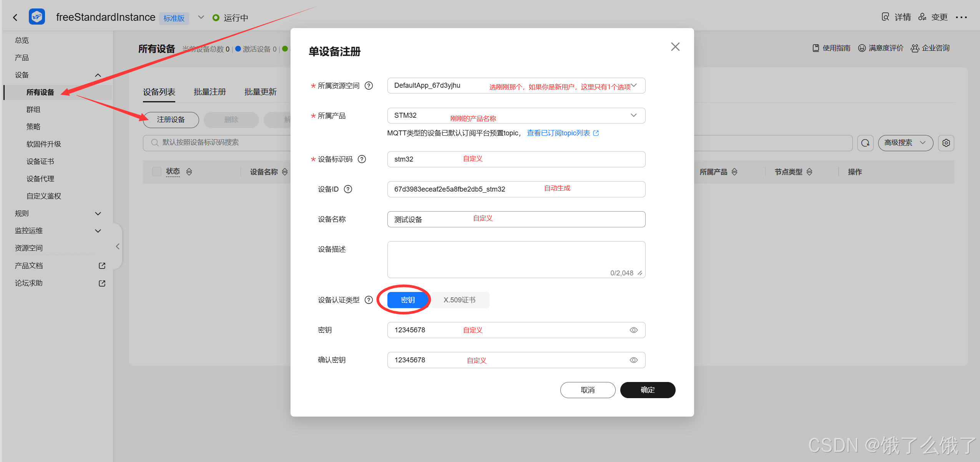980x462 pixels.
Task: Click the 确定 button
Action: [647, 390]
